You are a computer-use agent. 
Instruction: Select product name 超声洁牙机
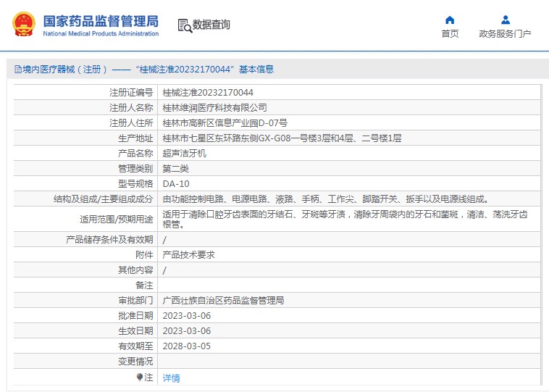click(x=184, y=154)
